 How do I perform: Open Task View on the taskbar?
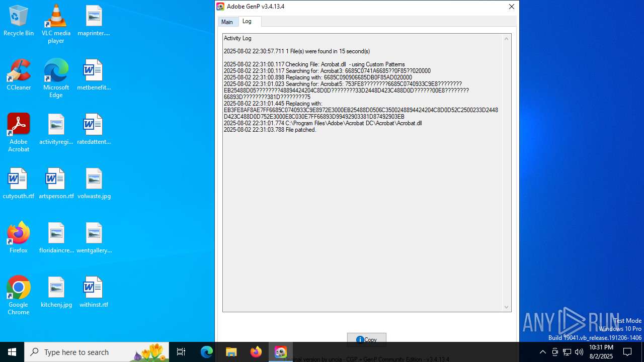click(x=181, y=352)
